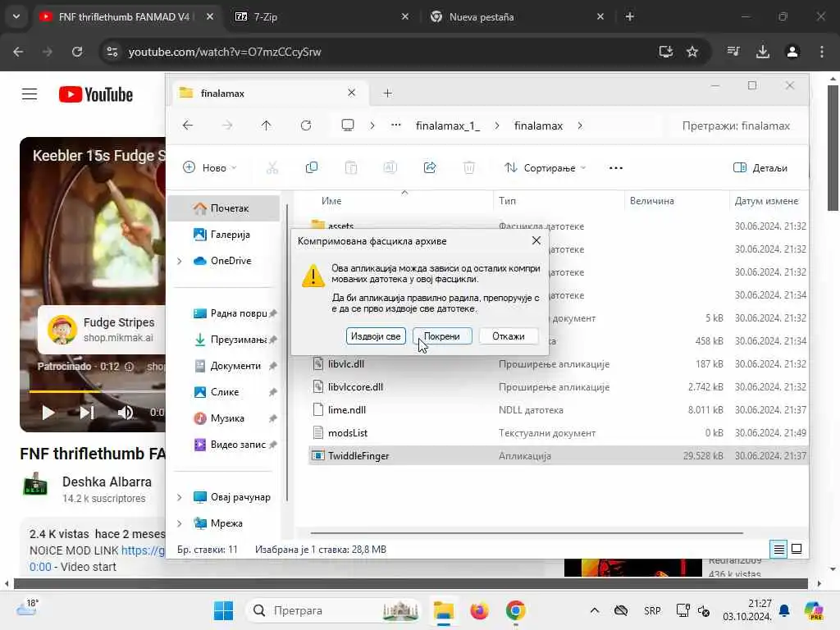Open the See more ellipsis in Explorer toolbar
Image resolution: width=840 pixels, height=630 pixels.
coord(616,167)
